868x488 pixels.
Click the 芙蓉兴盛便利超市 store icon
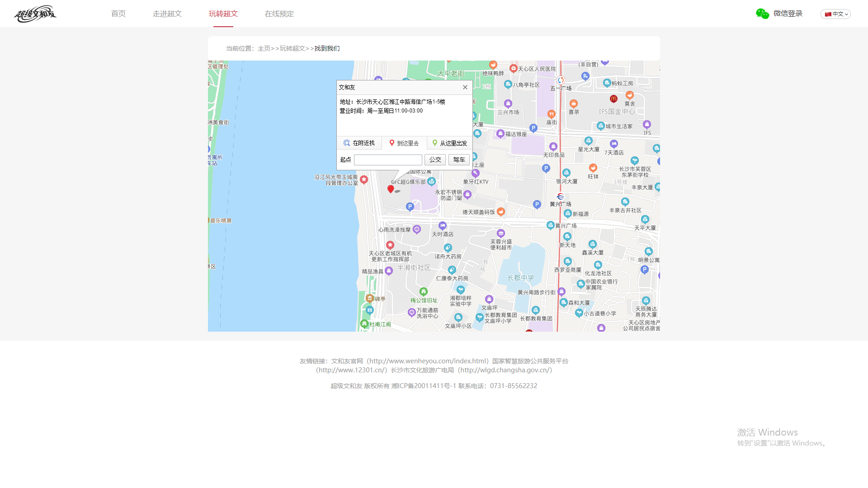[501, 233]
